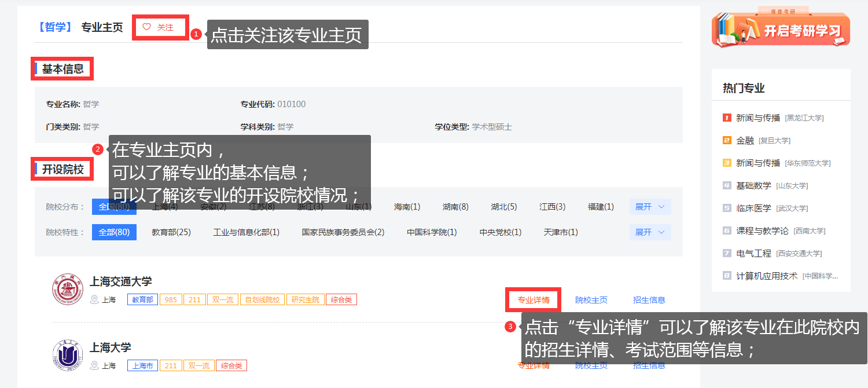Filter by 中国科学院(1) attribute

coord(432,232)
